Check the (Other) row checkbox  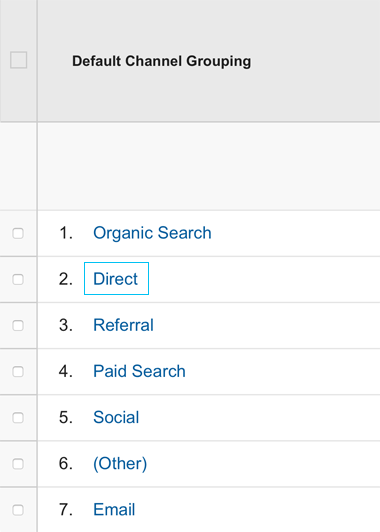click(18, 464)
